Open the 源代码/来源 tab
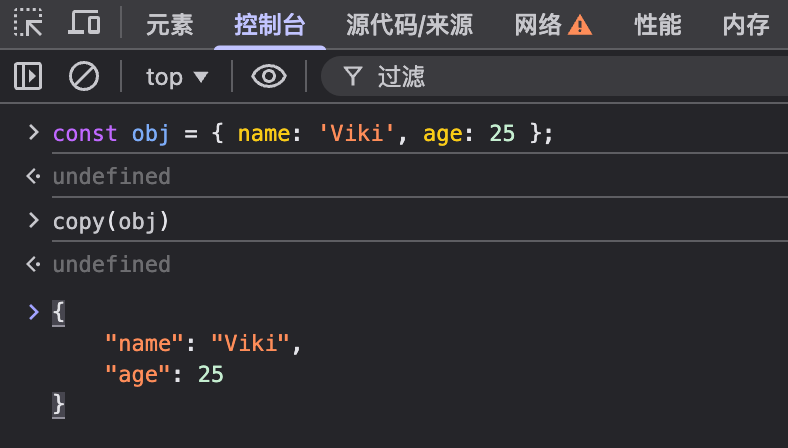 click(409, 25)
